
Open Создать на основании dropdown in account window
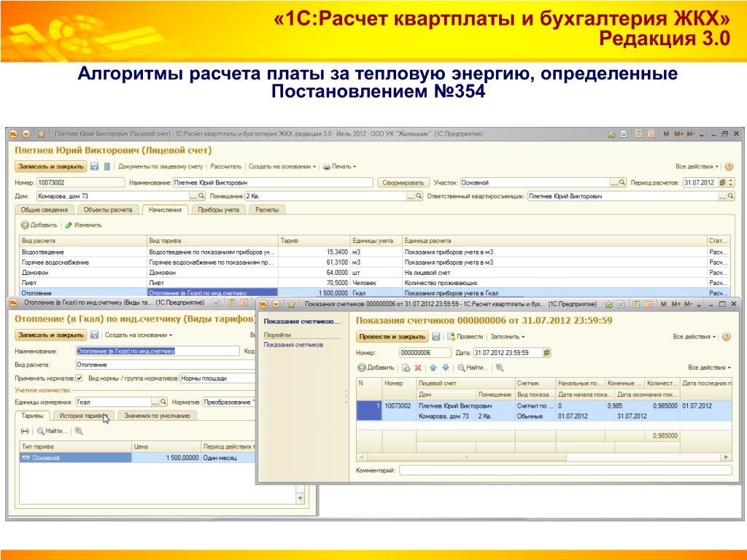pyautogui.click(x=282, y=166)
